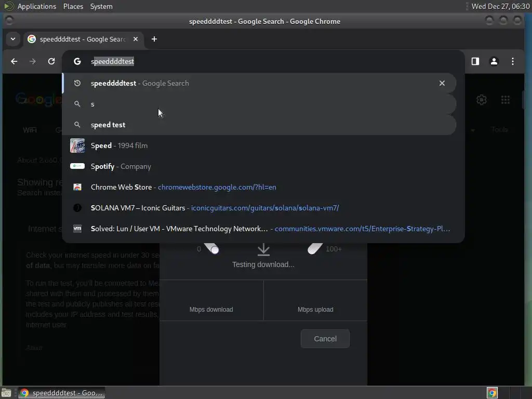Click the Google G icon in omnibox

[77, 61]
